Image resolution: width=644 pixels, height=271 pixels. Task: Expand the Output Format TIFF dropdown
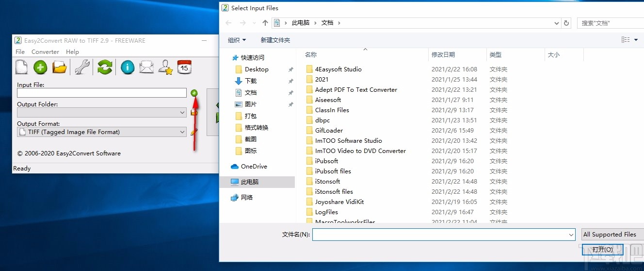182,132
